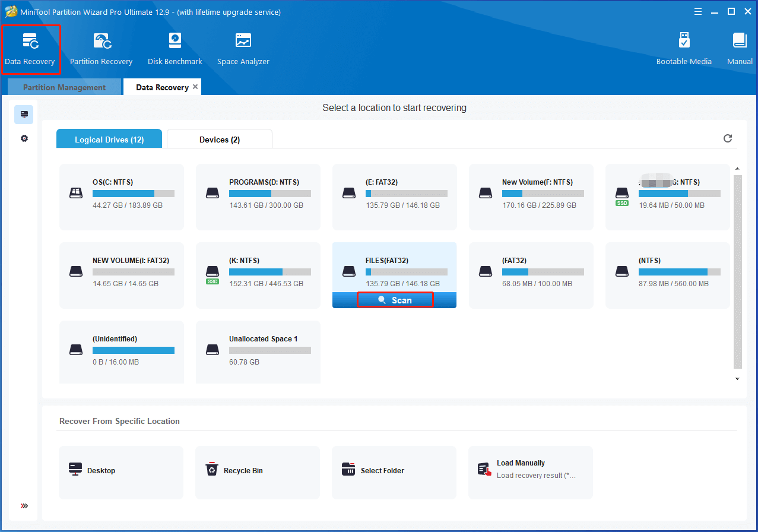Select the Unallocated Space 1 icon
The height and width of the screenshot is (532, 758).
(x=213, y=350)
